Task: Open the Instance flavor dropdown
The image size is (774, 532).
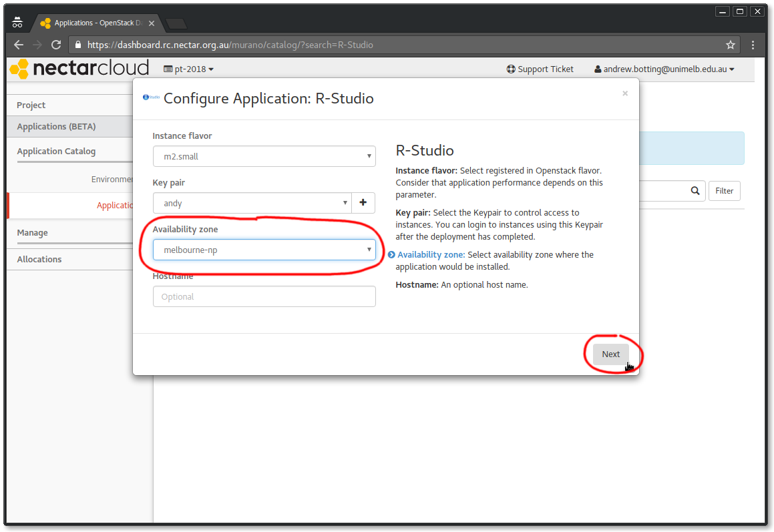Action: (264, 156)
